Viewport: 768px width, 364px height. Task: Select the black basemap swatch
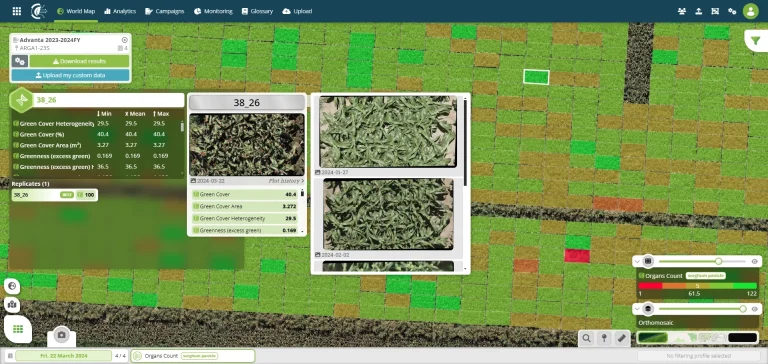click(743, 338)
